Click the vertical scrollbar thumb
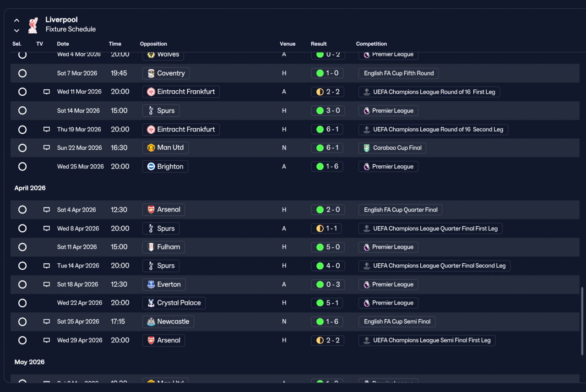 (582, 321)
